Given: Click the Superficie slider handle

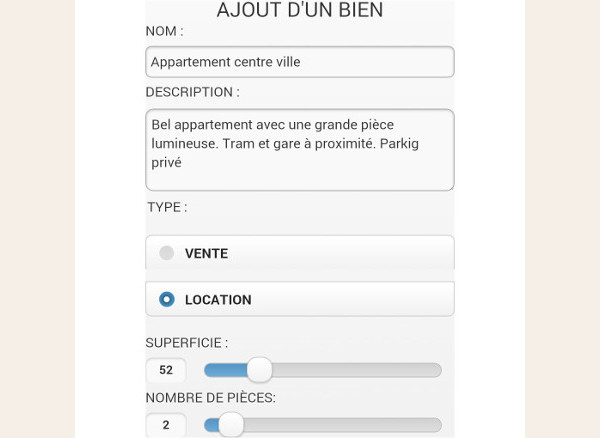Looking at the screenshot, I should pos(259,370).
